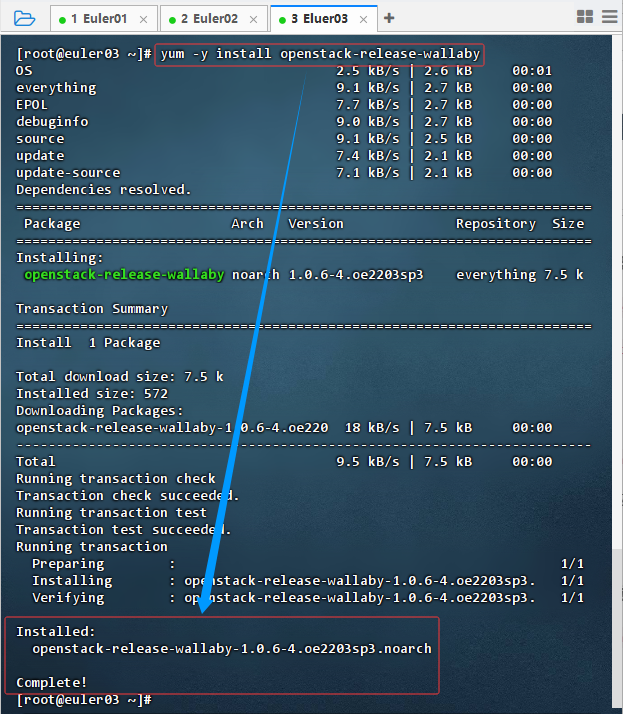Viewport: 623px width, 714px height.
Task: Click the 'Installed:' heading
Action: click(56, 632)
